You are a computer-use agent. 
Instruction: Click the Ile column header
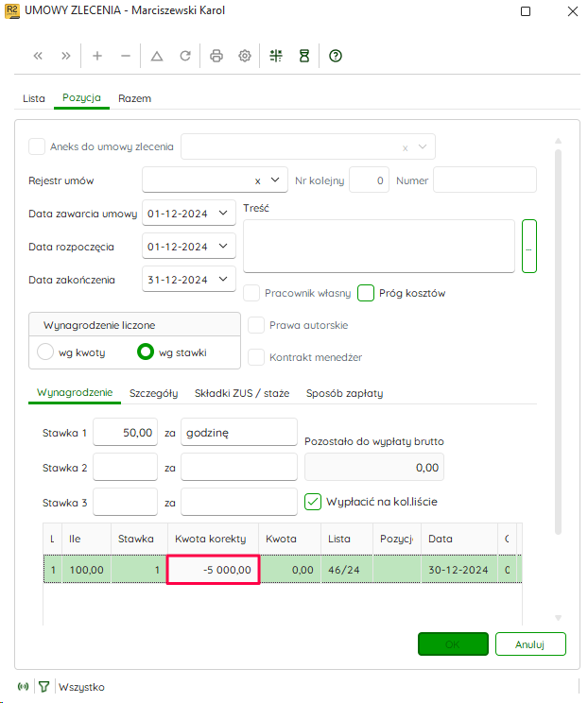coord(86,539)
